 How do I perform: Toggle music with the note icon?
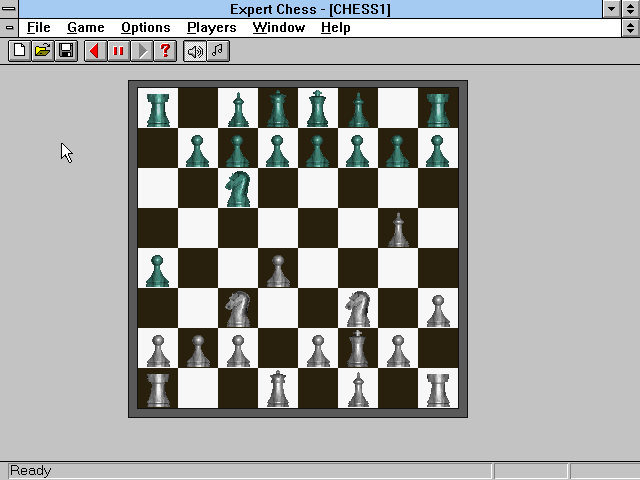click(x=218, y=51)
